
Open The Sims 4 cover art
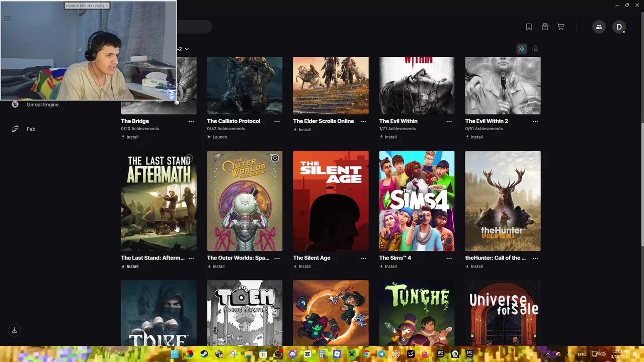(417, 201)
